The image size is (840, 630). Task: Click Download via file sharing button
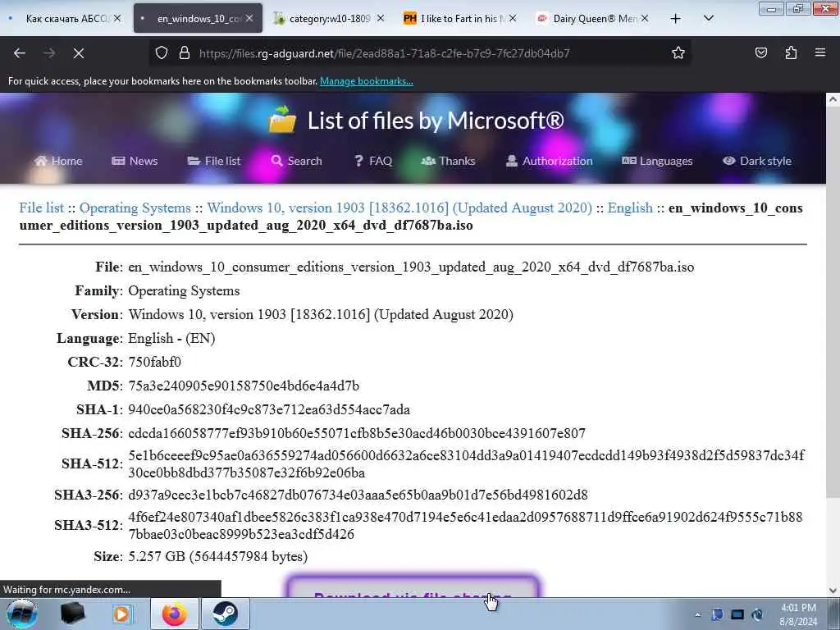point(413,588)
